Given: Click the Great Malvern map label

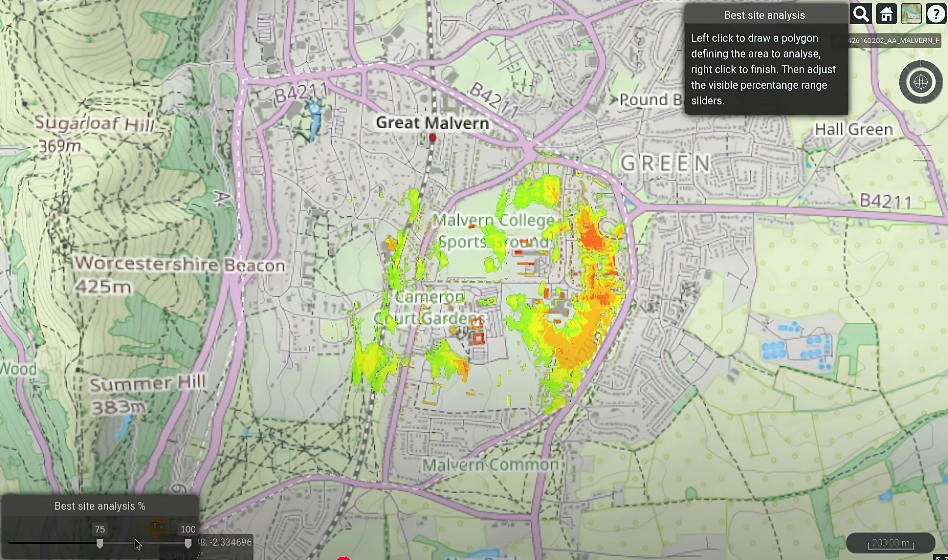Looking at the screenshot, I should (433, 123).
